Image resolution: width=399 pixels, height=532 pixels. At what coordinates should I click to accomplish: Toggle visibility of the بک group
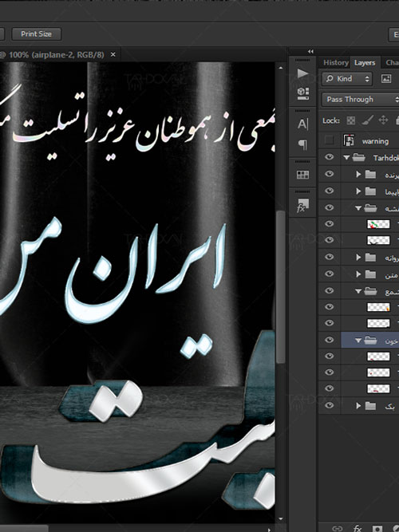[x=329, y=405]
